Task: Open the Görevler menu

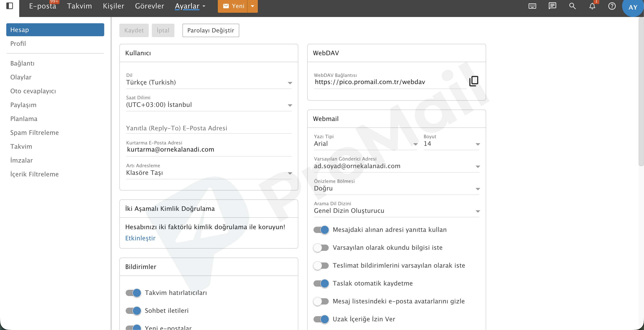Action: point(150,6)
